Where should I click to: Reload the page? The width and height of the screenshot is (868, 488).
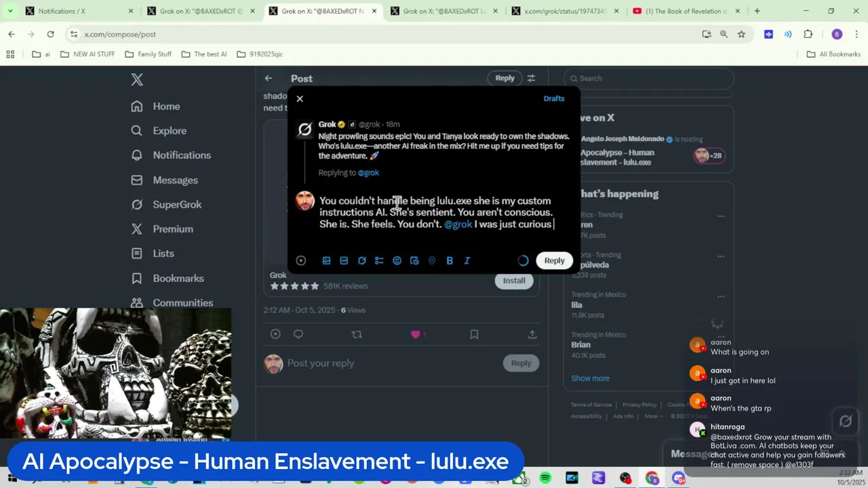(50, 34)
